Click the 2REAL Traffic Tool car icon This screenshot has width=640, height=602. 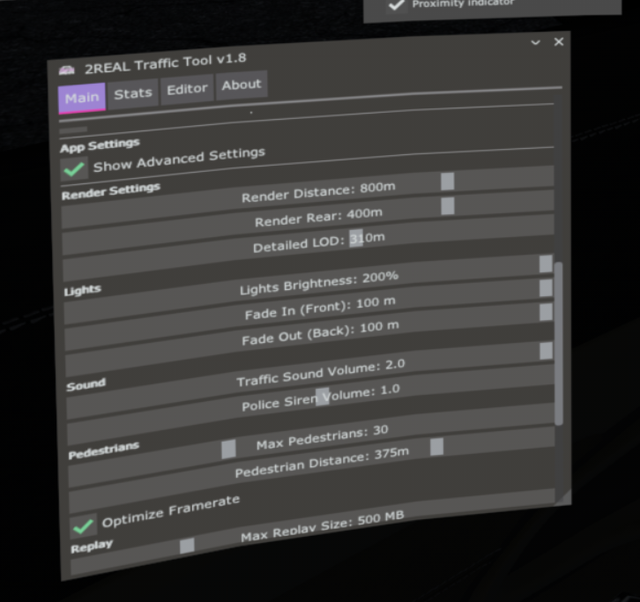click(x=67, y=70)
